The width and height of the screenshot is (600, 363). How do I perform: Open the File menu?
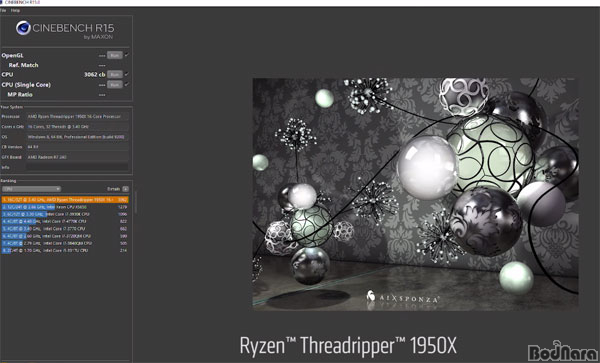(3, 11)
